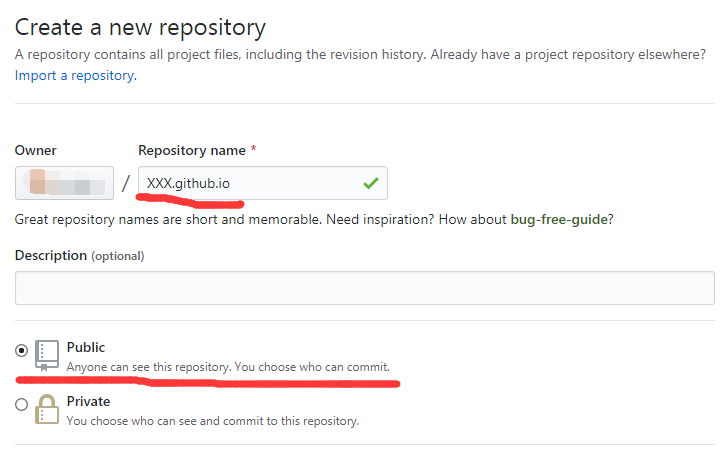The height and width of the screenshot is (452, 720).
Task: Click the Create a new repository heading
Action: point(140,27)
